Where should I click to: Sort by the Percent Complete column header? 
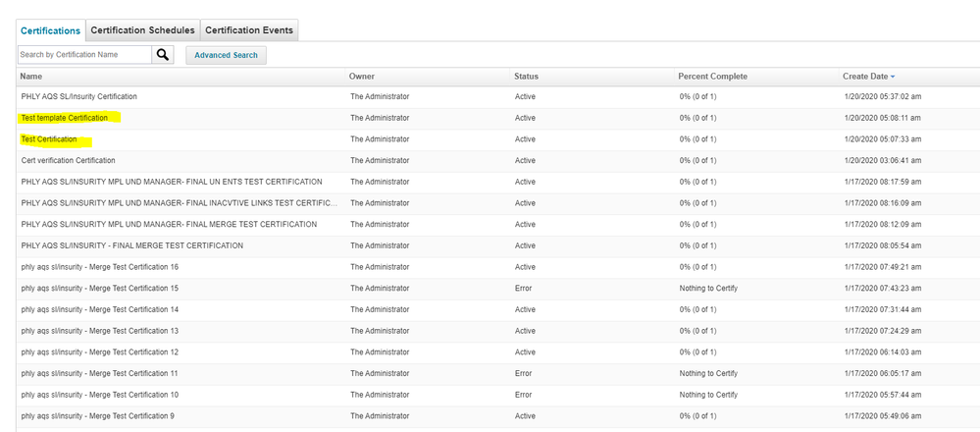coord(712,77)
